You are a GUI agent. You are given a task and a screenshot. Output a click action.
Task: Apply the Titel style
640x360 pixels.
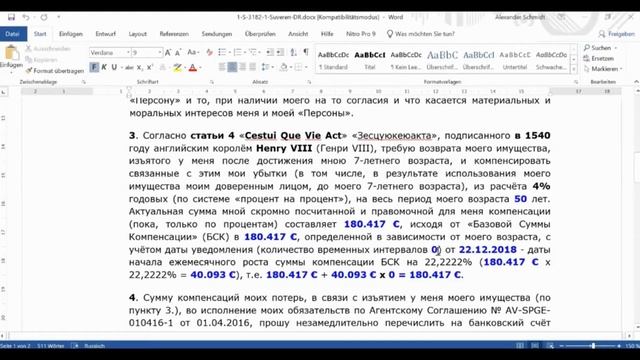coord(369,59)
